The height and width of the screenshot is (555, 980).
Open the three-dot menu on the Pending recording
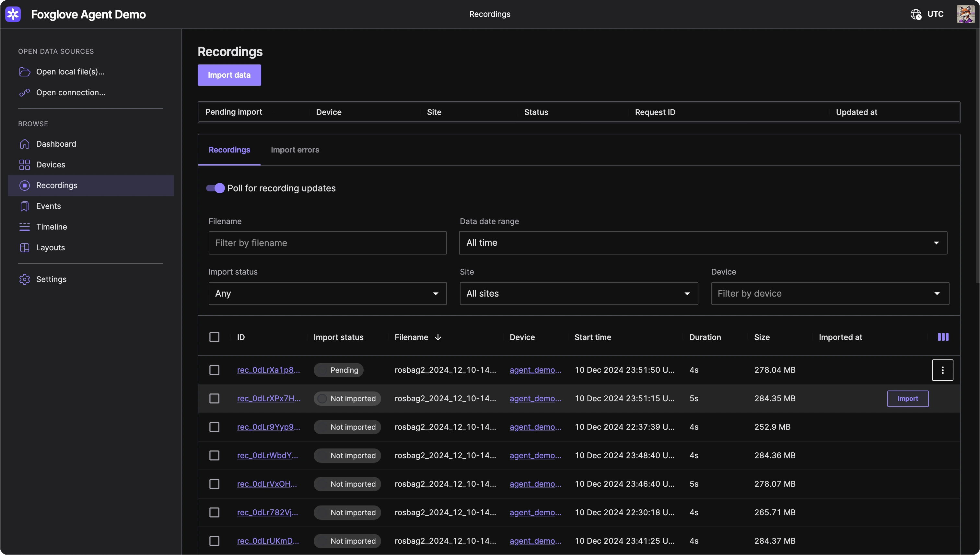(x=942, y=369)
